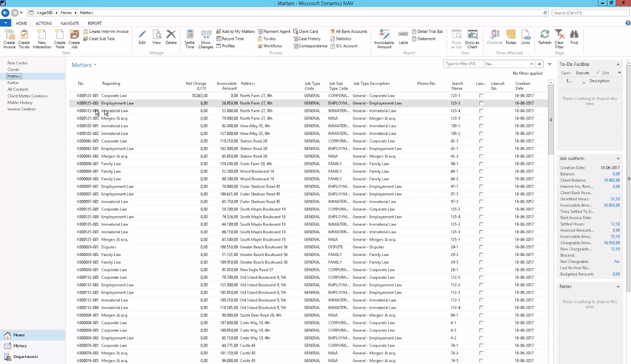The image size is (631, 364).
Task: Click the Type to filter input box
Action: (x=463, y=64)
